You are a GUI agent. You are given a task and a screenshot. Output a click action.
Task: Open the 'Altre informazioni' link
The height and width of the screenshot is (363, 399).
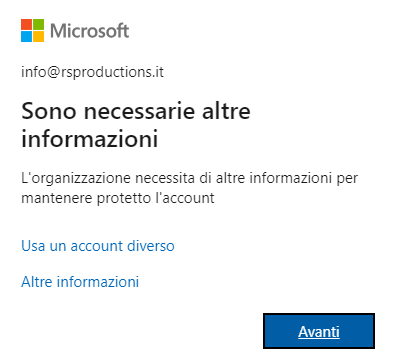[x=80, y=282]
